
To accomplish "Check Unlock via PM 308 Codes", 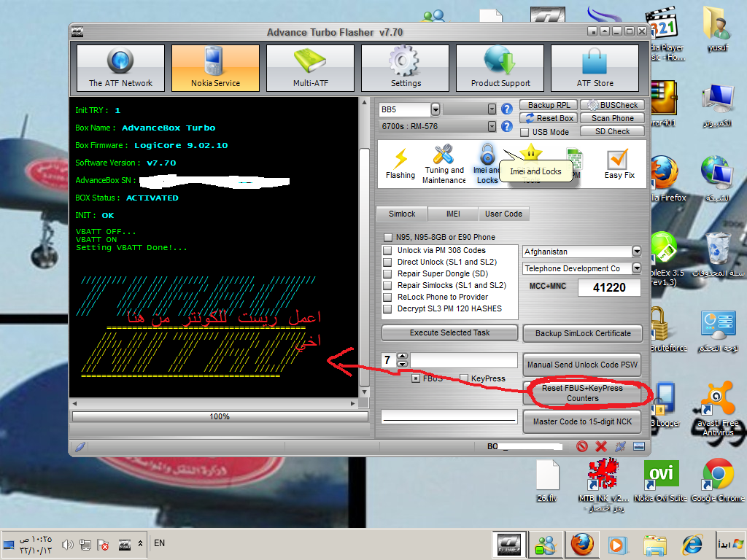I will click(388, 251).
